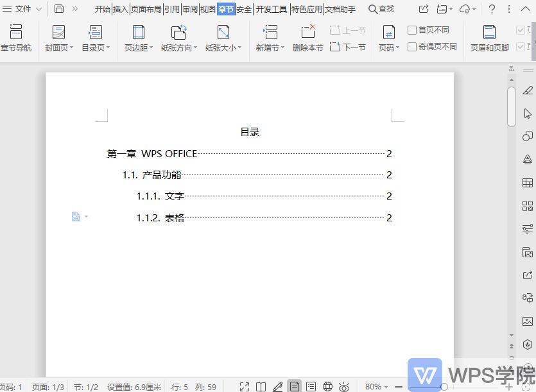The width and height of the screenshot is (536, 392).
Task: Toggle full screen mode from status bar
Action: coord(245,386)
